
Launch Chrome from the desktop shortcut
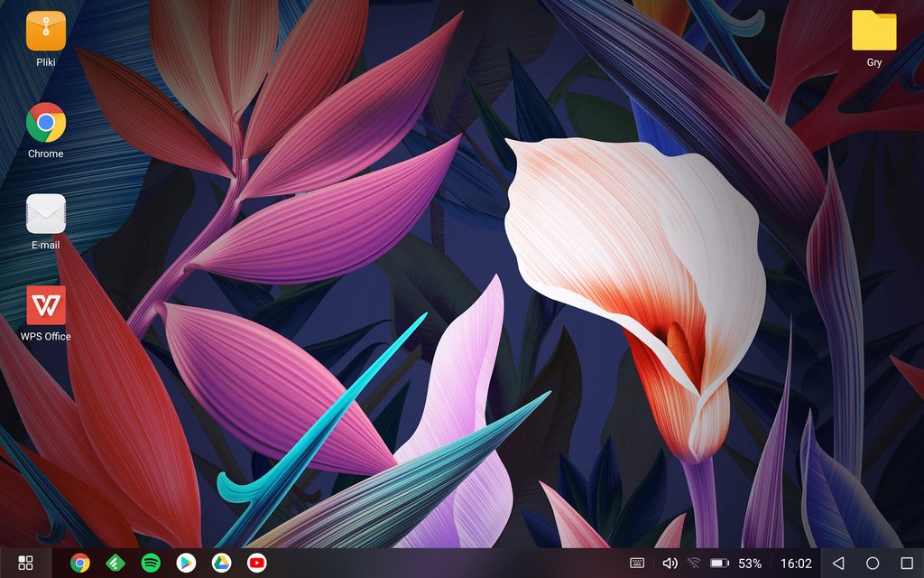tap(46, 123)
